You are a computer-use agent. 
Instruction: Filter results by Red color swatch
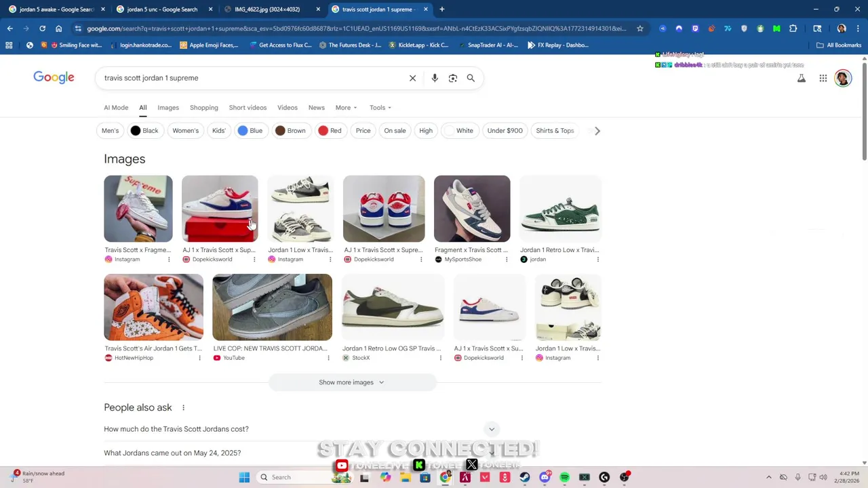[x=330, y=131]
